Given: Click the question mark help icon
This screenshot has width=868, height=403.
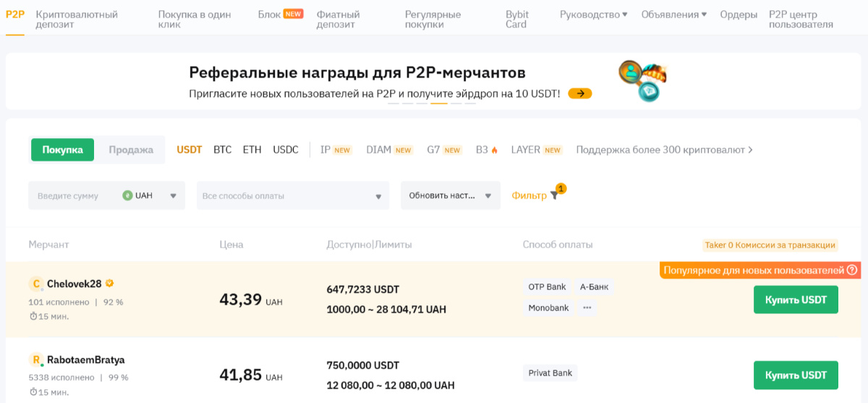Looking at the screenshot, I should [x=852, y=270].
